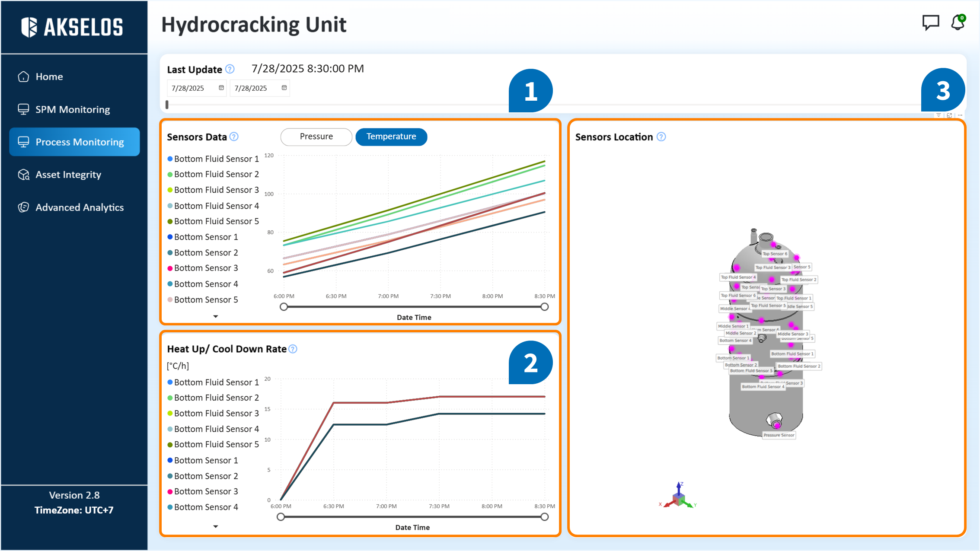Click the filter icon above Sensors Location
The width and height of the screenshot is (980, 551).
(x=939, y=115)
